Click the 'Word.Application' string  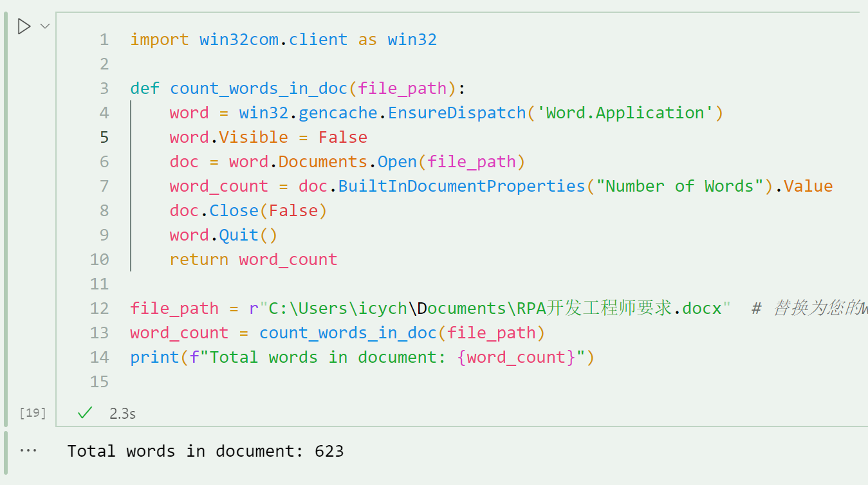click(x=625, y=113)
